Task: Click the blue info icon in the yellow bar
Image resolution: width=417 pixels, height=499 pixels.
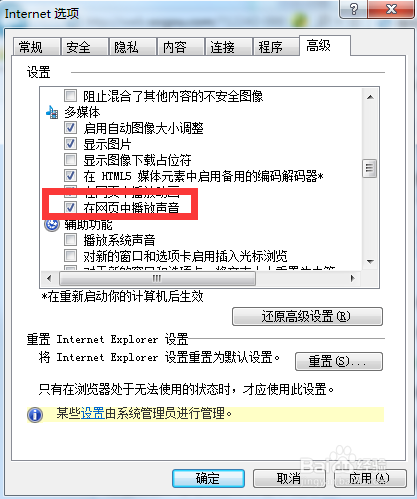Action: pyautogui.click(x=35, y=415)
